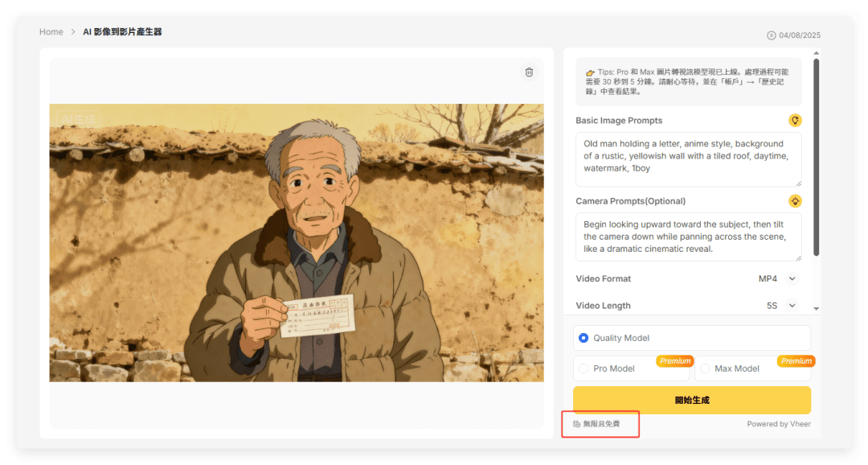Click into the Basic Image Prompts text box

[688, 159]
